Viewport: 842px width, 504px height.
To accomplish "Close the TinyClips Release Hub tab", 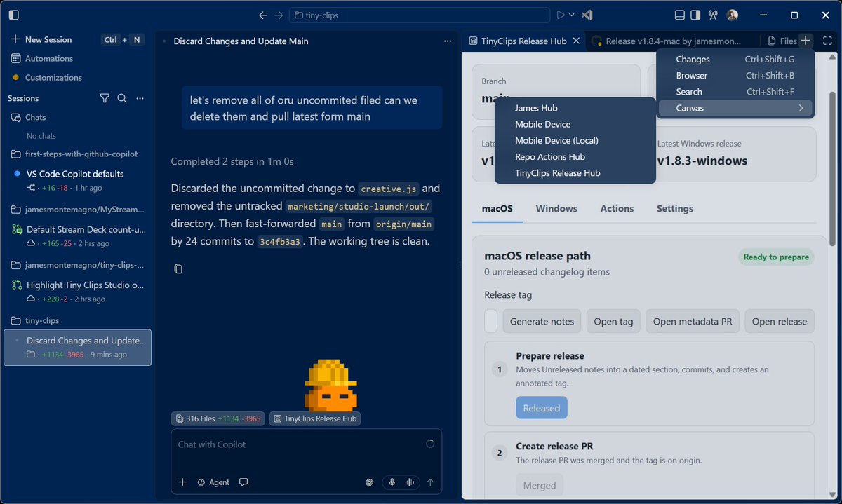I will tap(576, 41).
